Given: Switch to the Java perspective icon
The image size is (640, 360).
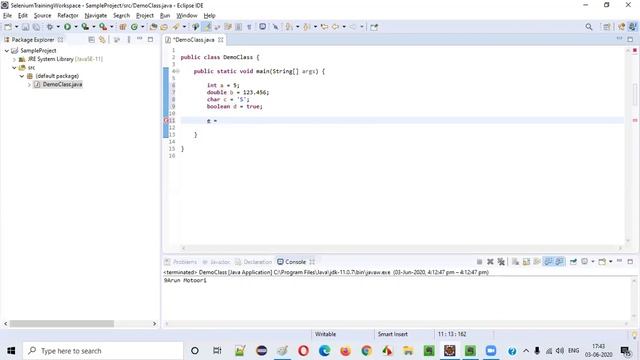Looking at the screenshot, I should click(x=633, y=27).
